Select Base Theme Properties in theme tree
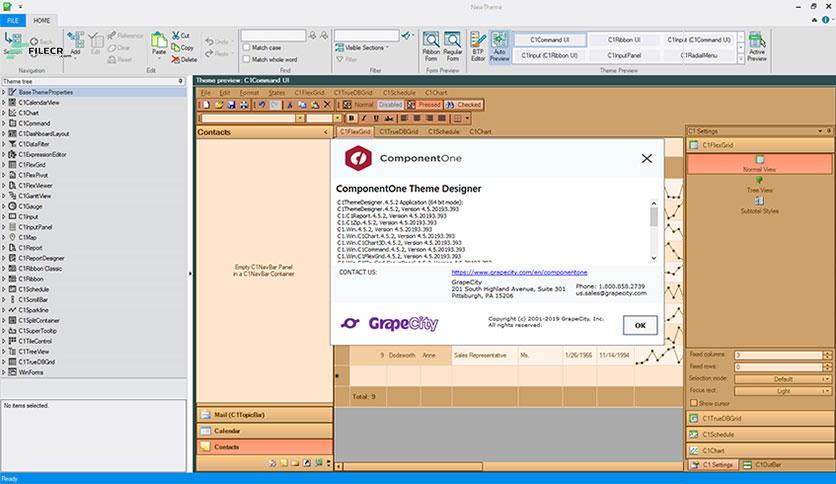The width and height of the screenshot is (836, 484). (x=45, y=92)
